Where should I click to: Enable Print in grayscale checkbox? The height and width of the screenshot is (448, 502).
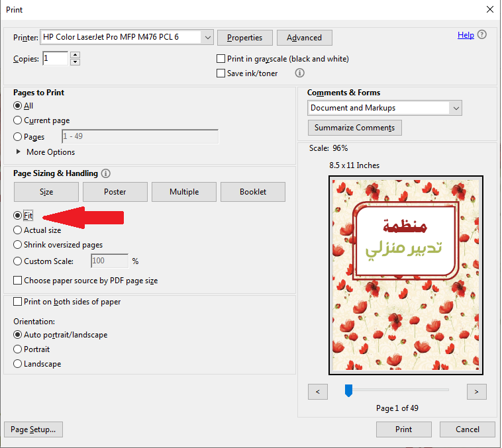coord(221,59)
